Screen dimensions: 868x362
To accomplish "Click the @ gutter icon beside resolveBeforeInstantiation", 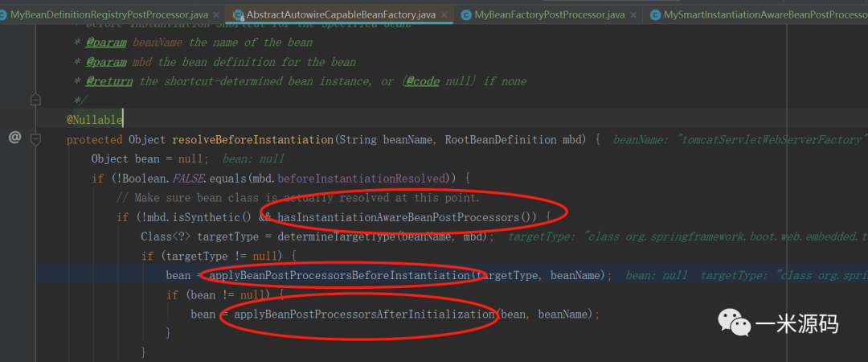I will [x=14, y=138].
